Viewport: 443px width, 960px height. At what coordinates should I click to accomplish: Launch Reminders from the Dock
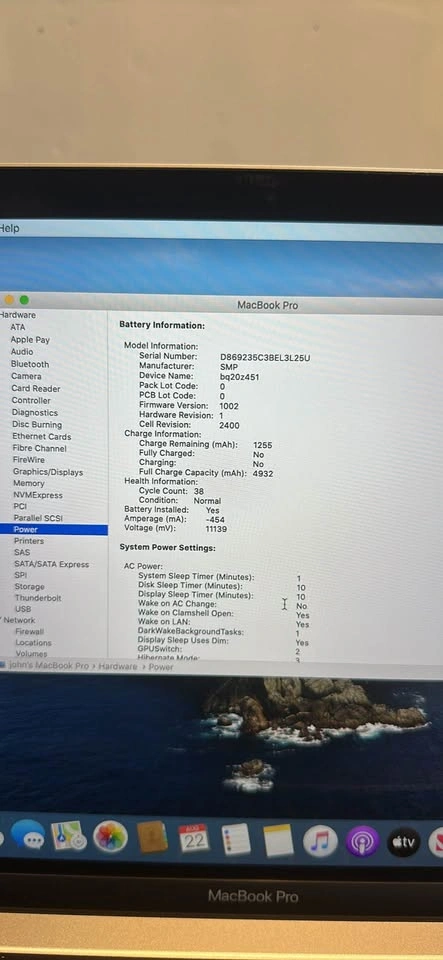[236, 839]
